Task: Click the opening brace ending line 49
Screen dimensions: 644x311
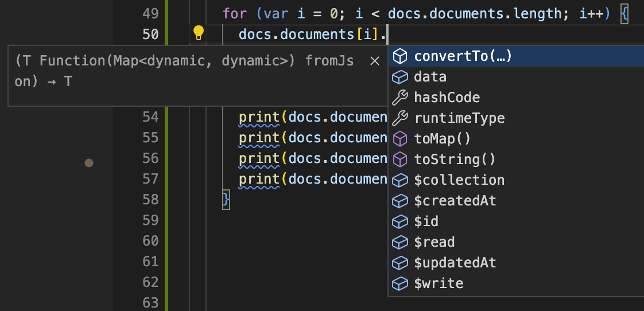Action: 624,14
